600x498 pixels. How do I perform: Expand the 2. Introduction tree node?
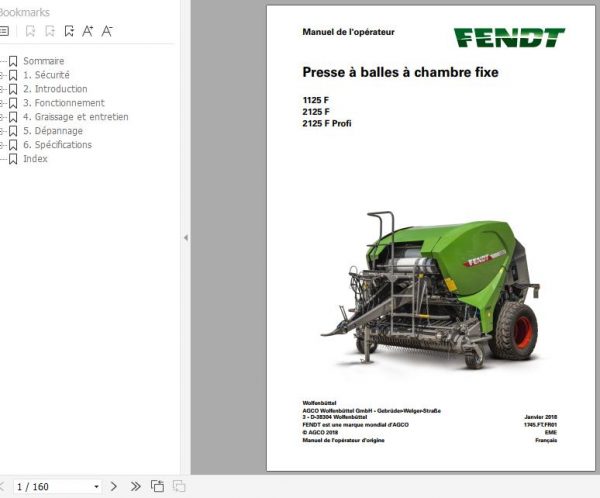(2, 89)
